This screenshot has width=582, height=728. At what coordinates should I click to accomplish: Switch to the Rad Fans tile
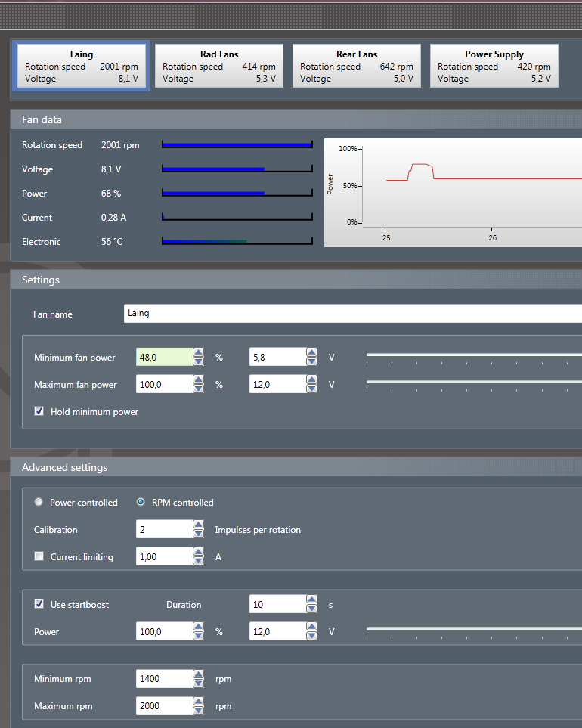pyautogui.click(x=219, y=67)
